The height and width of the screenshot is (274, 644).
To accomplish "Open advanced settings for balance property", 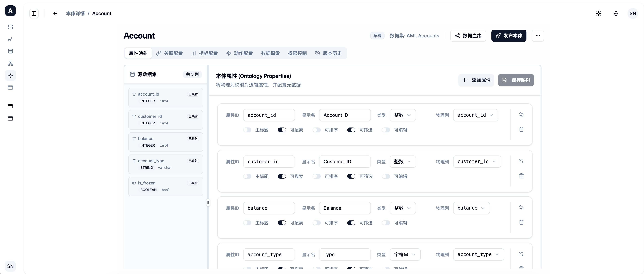I will coord(521,207).
